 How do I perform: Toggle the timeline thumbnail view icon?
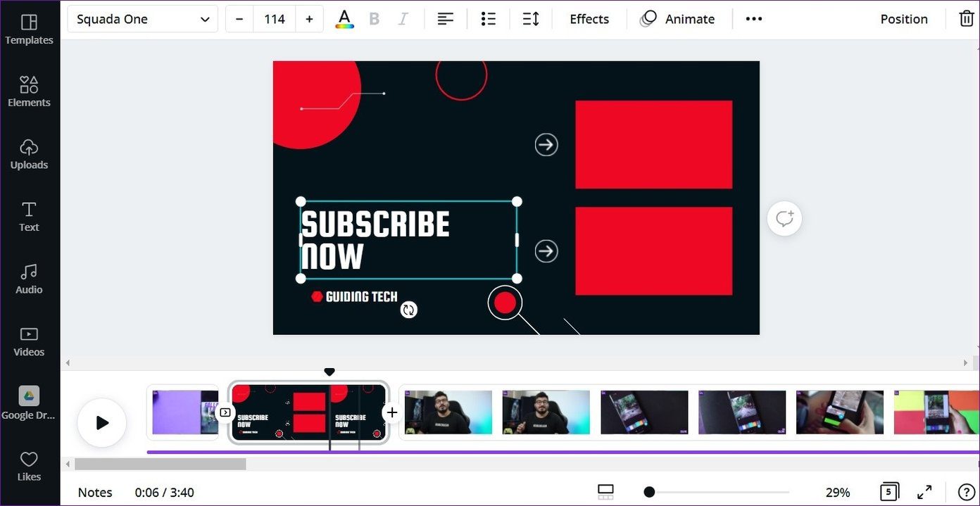coord(605,492)
